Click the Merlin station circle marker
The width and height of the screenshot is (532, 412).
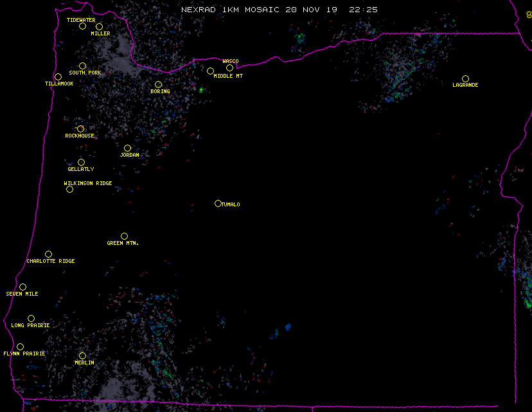click(x=82, y=356)
